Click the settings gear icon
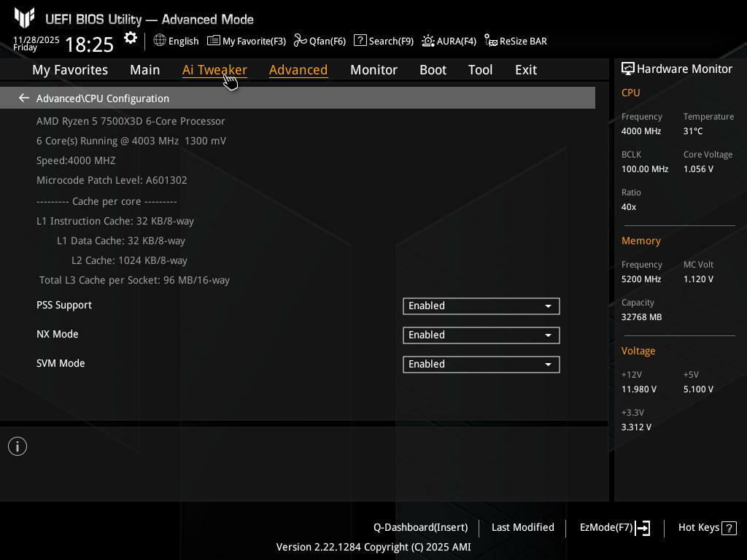 tap(131, 39)
